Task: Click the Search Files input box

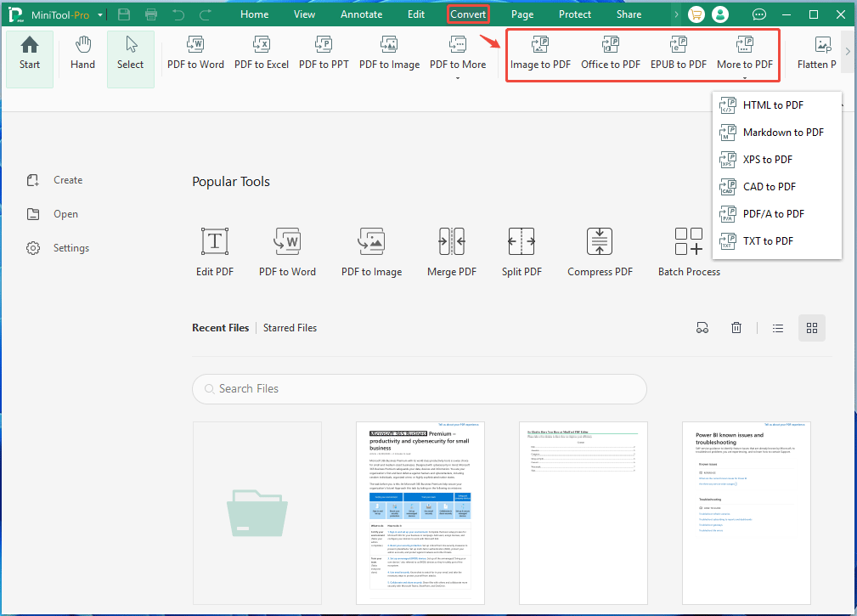Action: tap(420, 388)
